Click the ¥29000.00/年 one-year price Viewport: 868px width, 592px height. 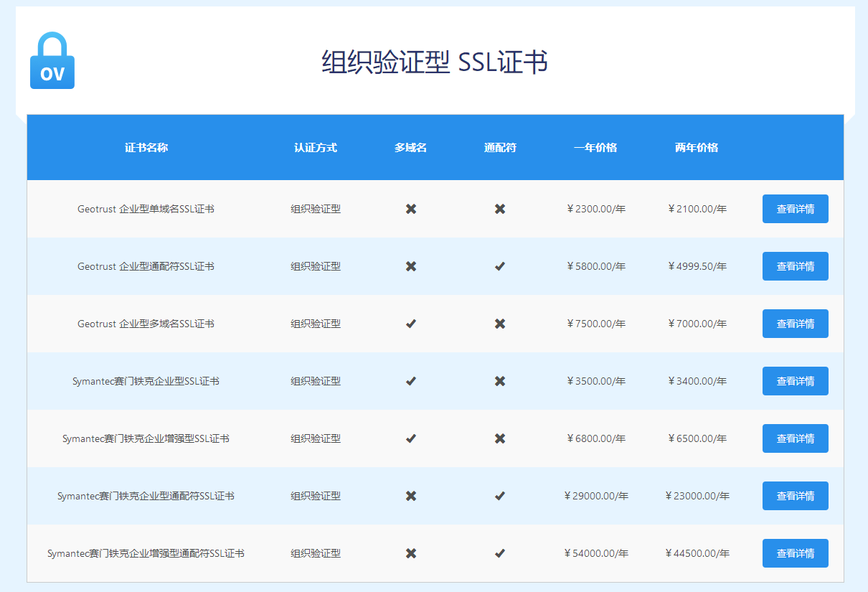[x=596, y=496]
